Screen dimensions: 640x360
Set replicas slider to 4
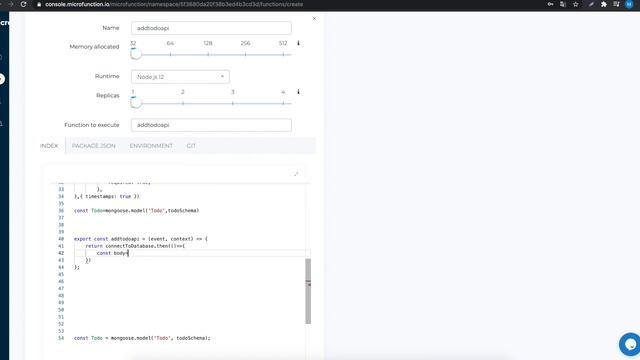point(283,103)
